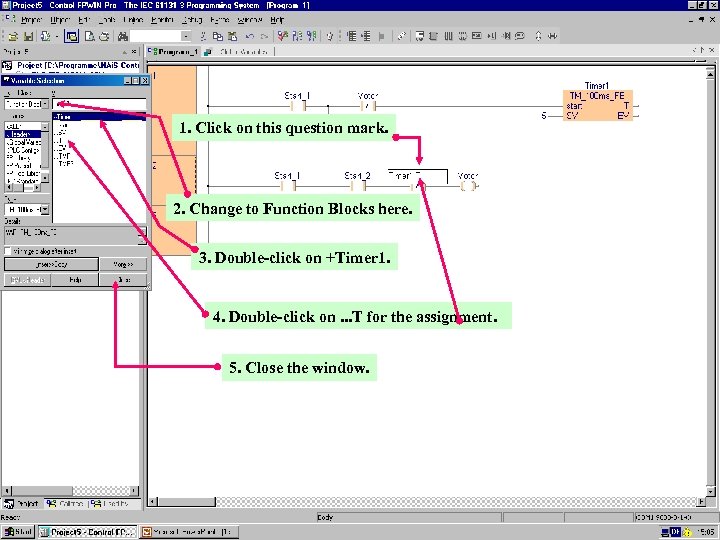Open the Window menu
The height and width of the screenshot is (540, 720).
(x=250, y=20)
